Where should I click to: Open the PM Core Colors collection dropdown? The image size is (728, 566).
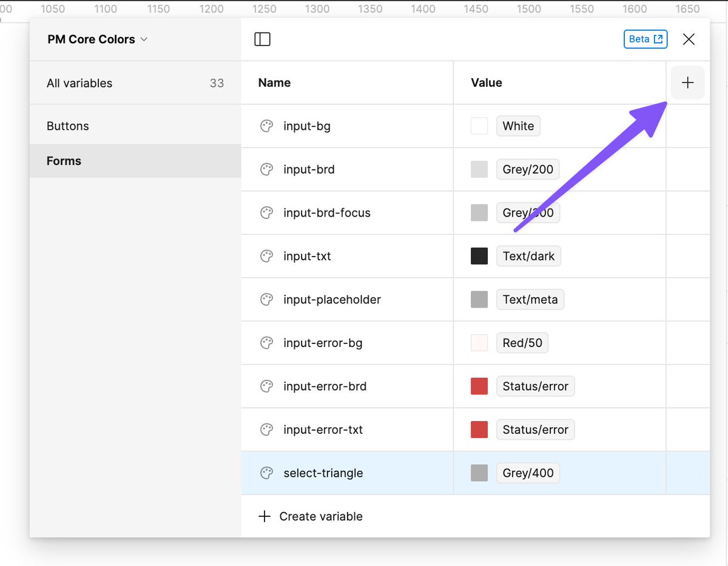click(97, 39)
